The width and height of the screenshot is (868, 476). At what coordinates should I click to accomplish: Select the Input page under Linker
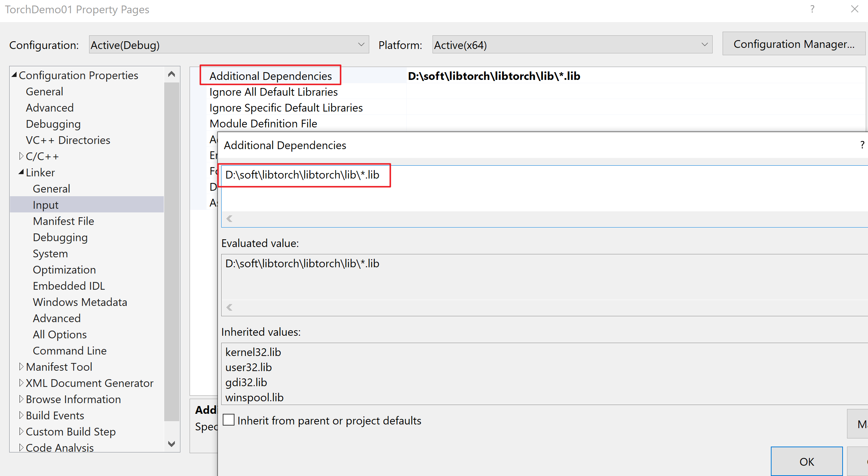click(x=45, y=205)
